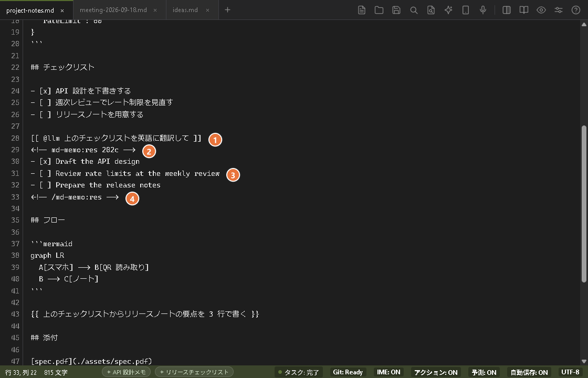Open help via question mark icon
This screenshot has width=588, height=378.
tap(576, 10)
